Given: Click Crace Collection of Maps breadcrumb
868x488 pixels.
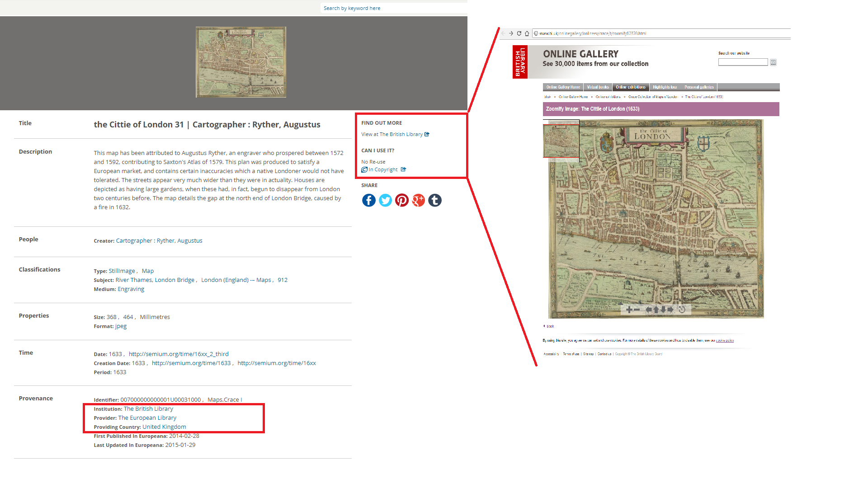Looking at the screenshot, I should pyautogui.click(x=653, y=97).
